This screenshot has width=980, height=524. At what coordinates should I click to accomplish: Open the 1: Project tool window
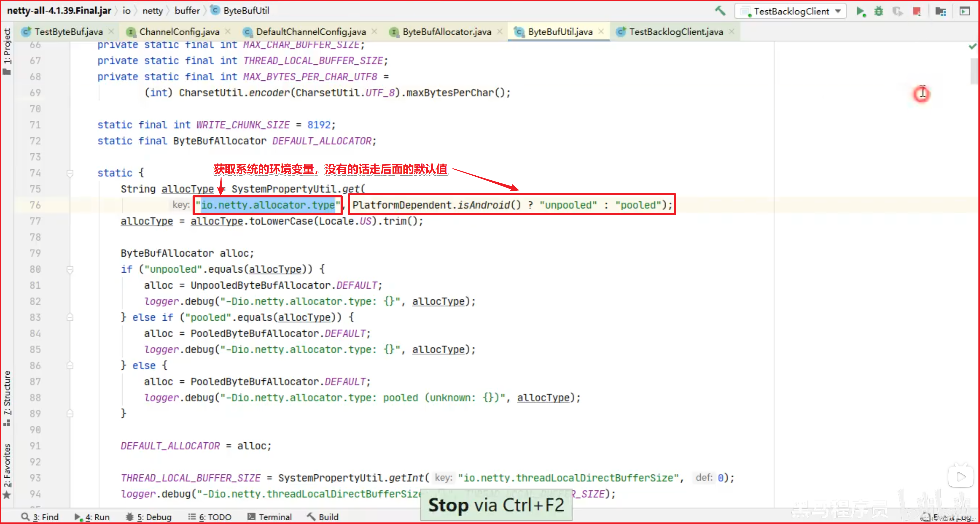tap(7, 52)
